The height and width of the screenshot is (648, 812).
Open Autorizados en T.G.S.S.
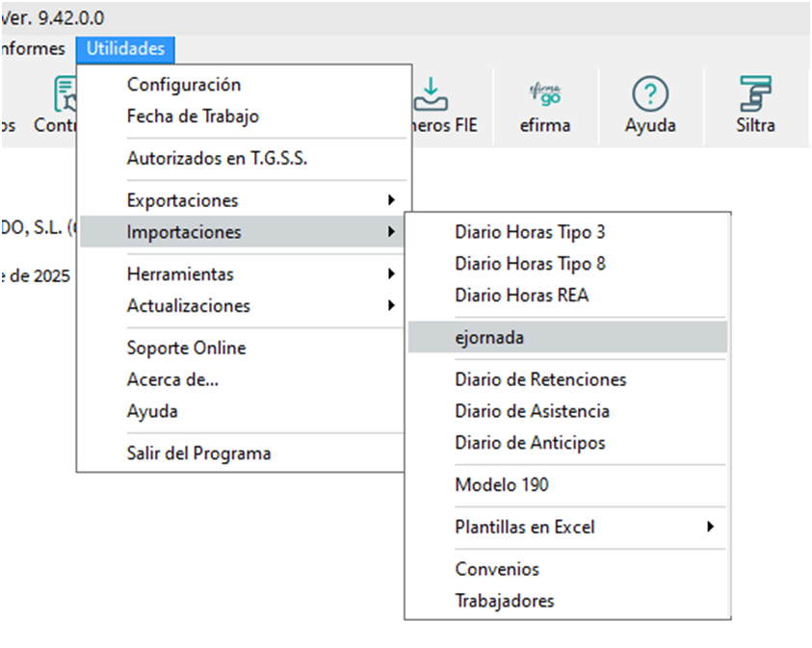(217, 159)
